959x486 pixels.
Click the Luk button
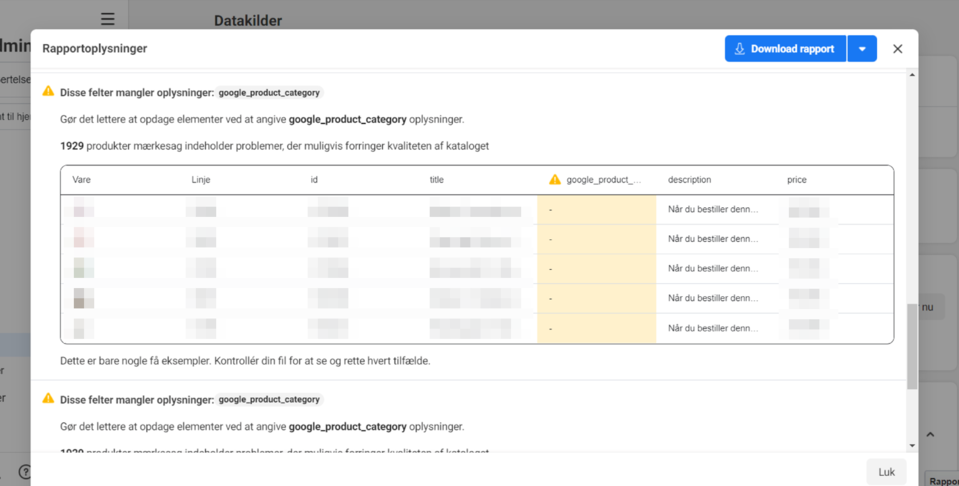886,472
